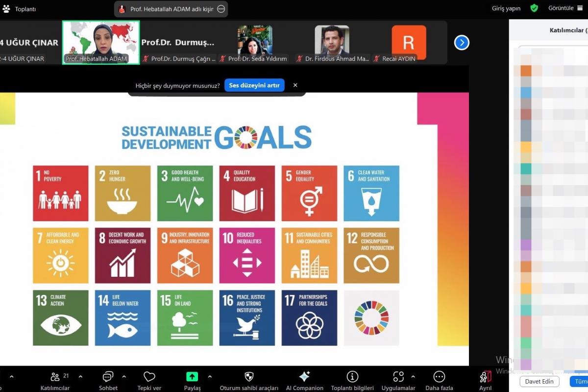
Task: Click SDG 1 No Poverty tile
Action: (61, 193)
